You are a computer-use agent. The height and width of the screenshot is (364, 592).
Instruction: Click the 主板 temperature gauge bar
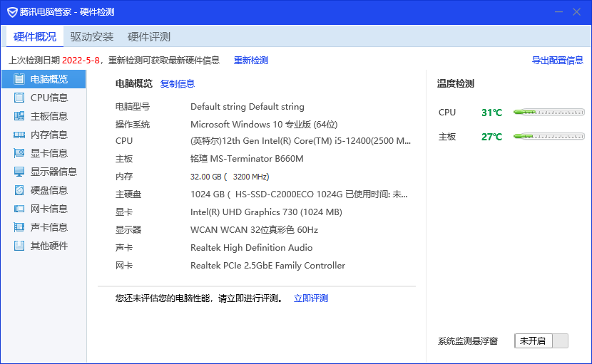[549, 136]
